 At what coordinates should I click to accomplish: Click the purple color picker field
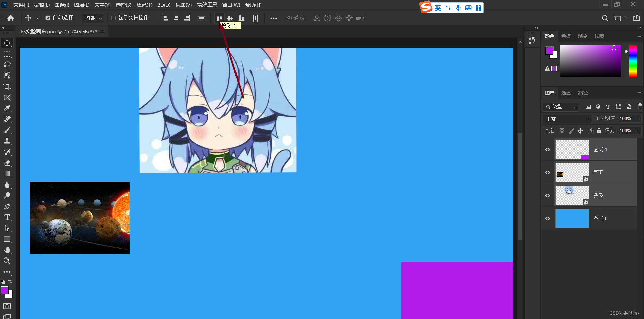[591, 61]
